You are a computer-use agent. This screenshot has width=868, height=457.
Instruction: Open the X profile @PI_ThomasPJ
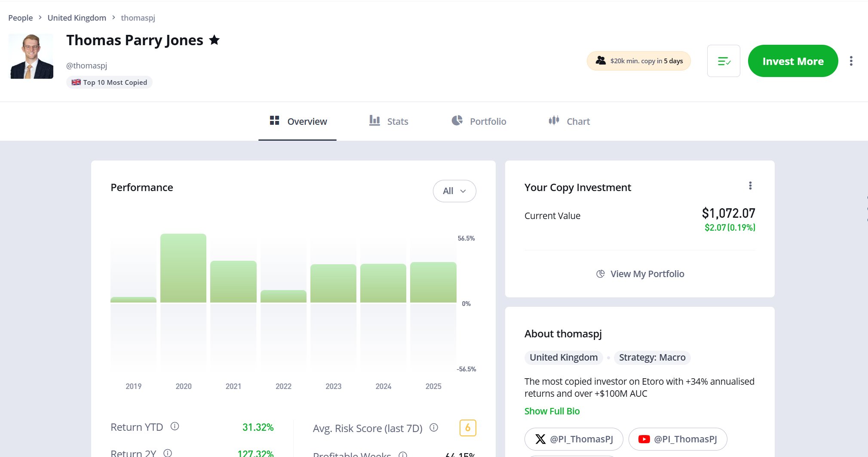[574, 439]
